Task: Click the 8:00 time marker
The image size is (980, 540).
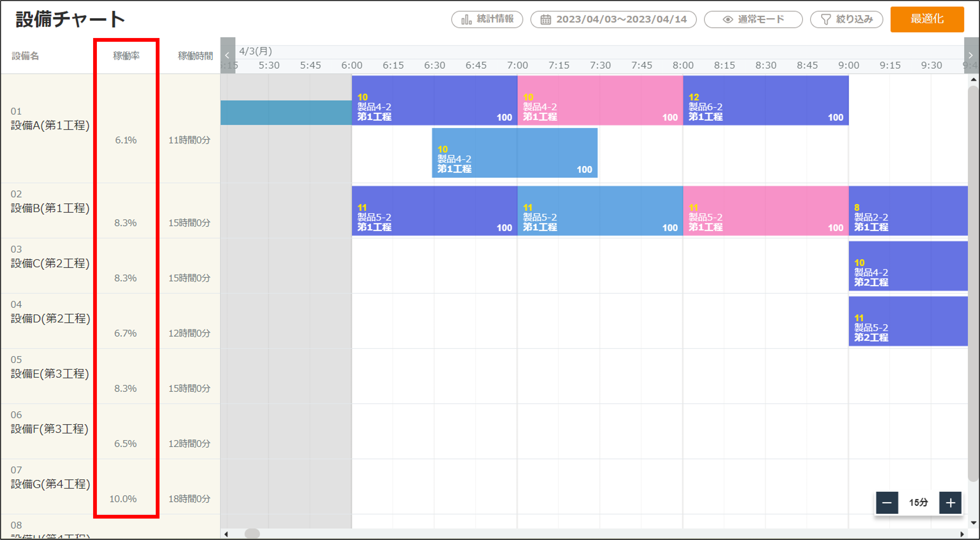Action: point(683,65)
